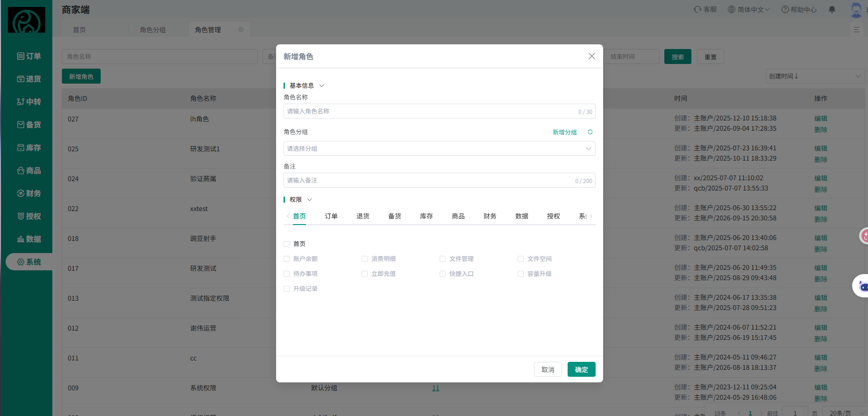Open the 创建时间 sort dropdown

(x=815, y=76)
